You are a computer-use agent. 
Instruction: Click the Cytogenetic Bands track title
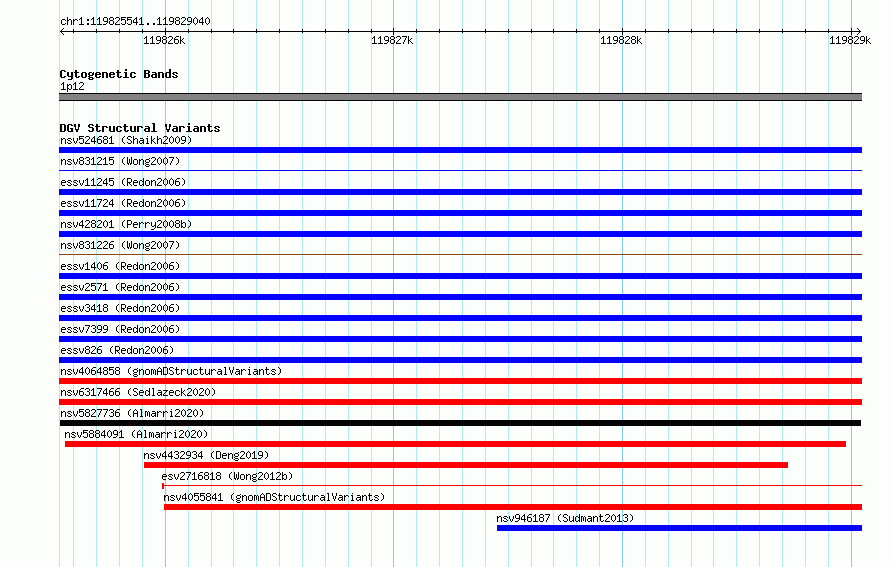[x=119, y=74]
